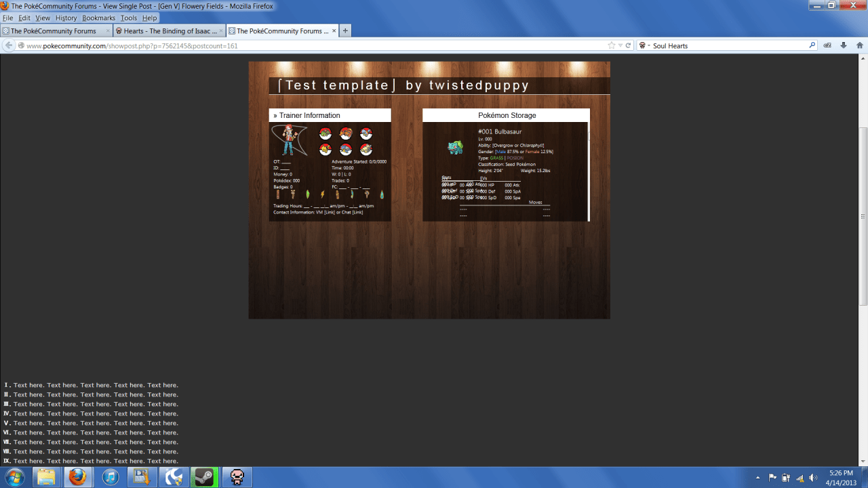
Task: Click the green leaf-shaped badge icon
Action: [x=307, y=195]
